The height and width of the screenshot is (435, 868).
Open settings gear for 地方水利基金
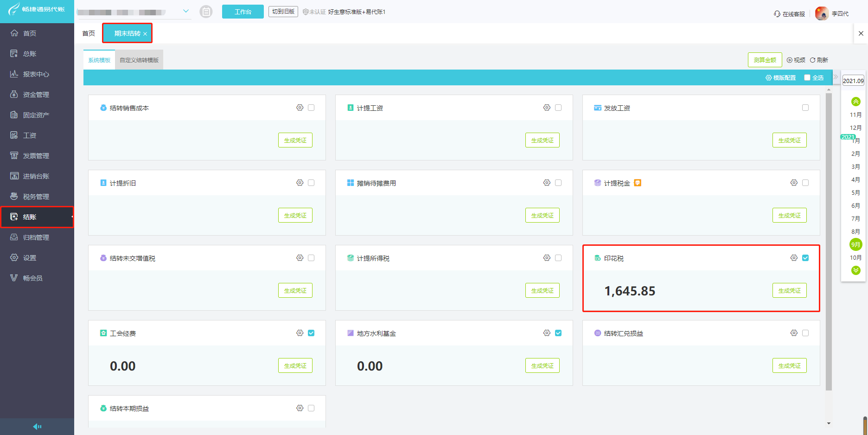point(547,333)
